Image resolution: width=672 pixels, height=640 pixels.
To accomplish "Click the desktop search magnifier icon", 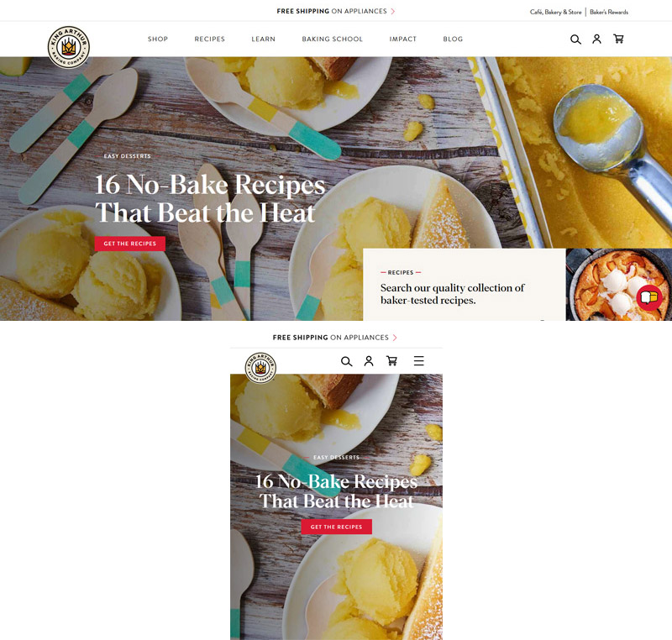I will pos(575,39).
